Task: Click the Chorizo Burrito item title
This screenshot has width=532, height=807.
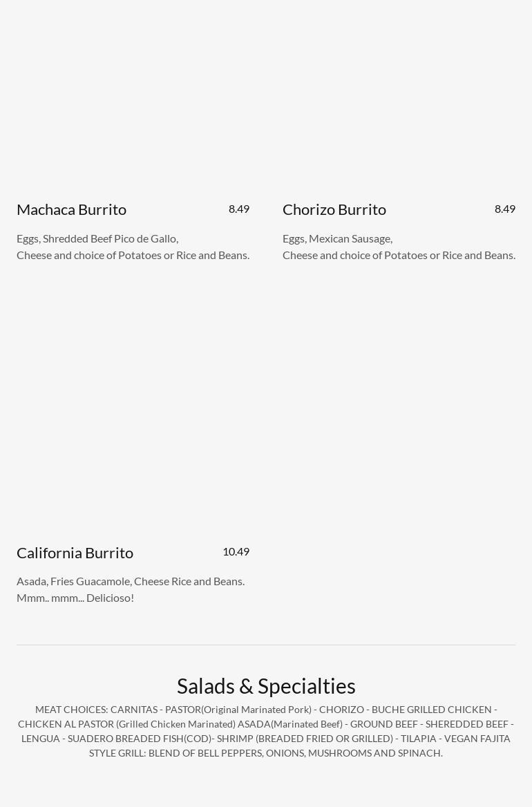Action: click(334, 209)
